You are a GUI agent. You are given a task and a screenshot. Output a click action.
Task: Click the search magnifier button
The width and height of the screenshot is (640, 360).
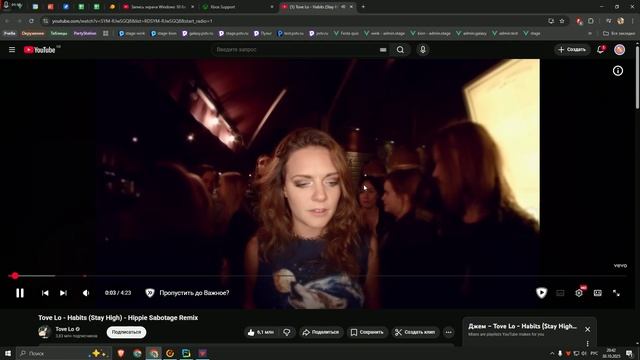(400, 50)
